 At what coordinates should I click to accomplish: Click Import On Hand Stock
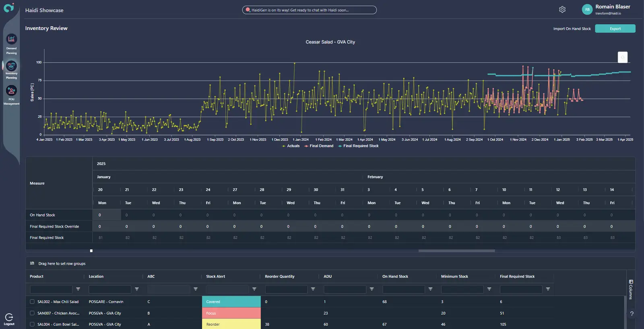coord(572,29)
